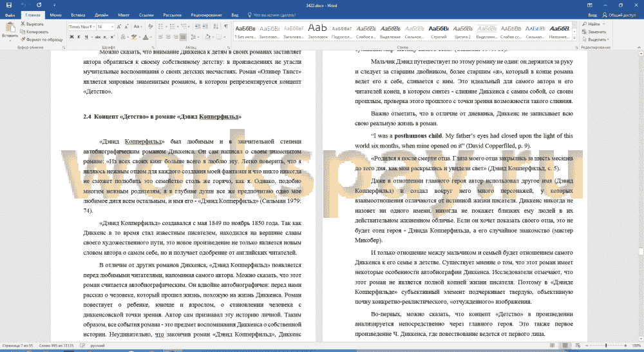Click 'Страница 7 из 55' in status bar

tap(17, 346)
